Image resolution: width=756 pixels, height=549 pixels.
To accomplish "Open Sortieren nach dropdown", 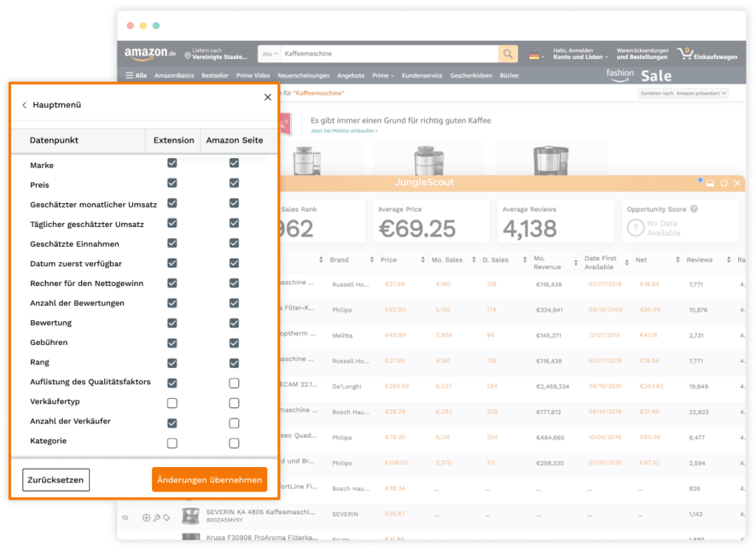I will (x=683, y=93).
